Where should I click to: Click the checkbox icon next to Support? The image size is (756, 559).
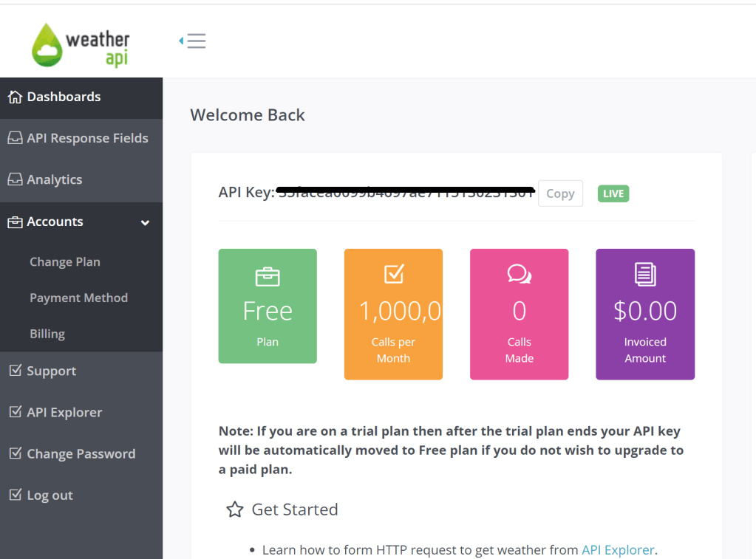point(15,371)
